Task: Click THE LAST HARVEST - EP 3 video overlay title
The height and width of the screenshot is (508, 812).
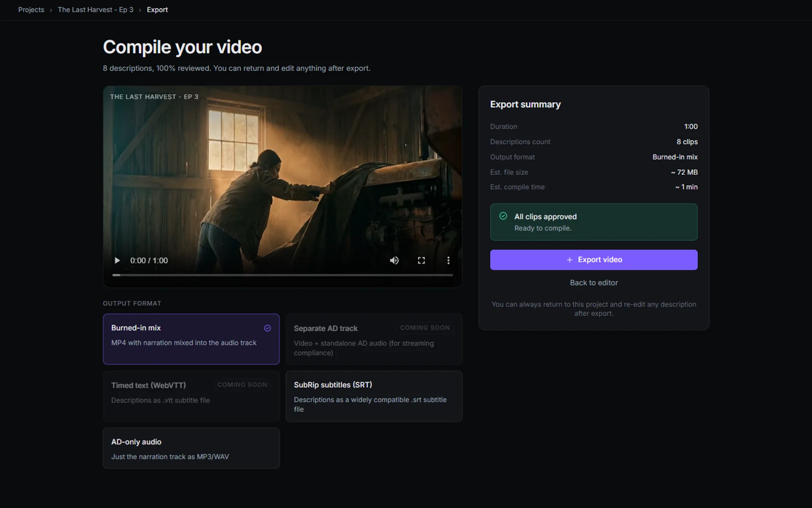Action: [154, 97]
